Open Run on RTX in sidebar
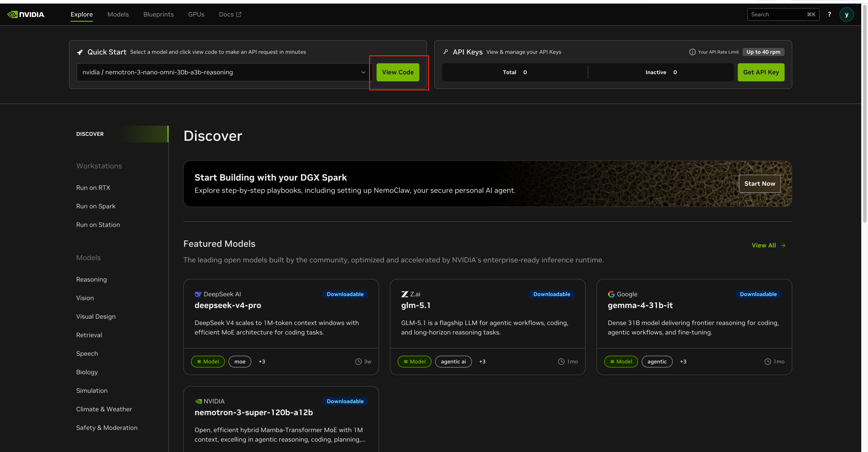868x452 pixels. point(93,188)
